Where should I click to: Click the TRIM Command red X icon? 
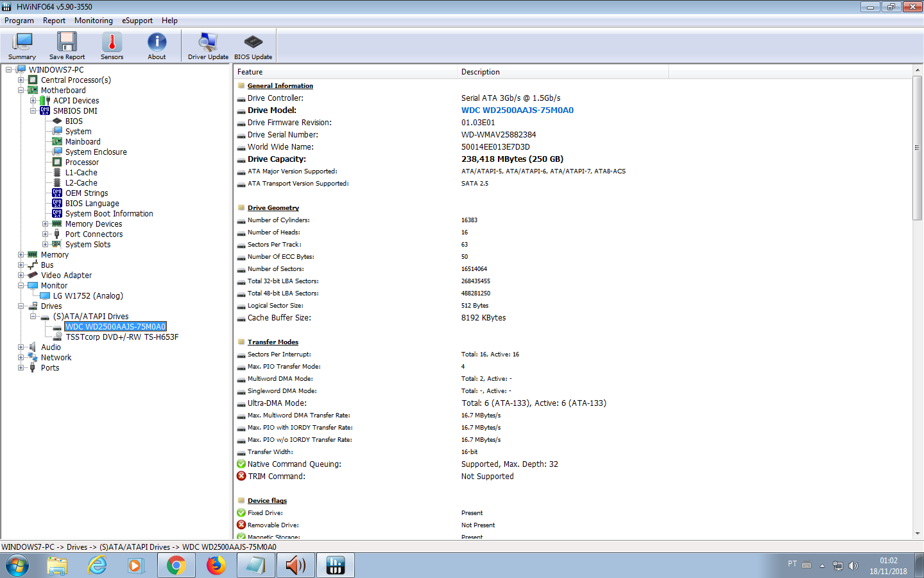click(x=241, y=476)
